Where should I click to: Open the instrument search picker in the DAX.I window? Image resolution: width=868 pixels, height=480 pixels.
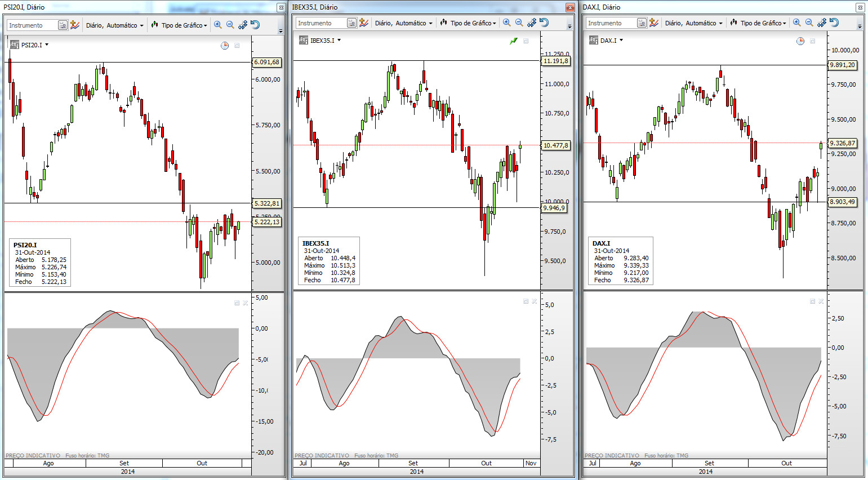point(642,23)
